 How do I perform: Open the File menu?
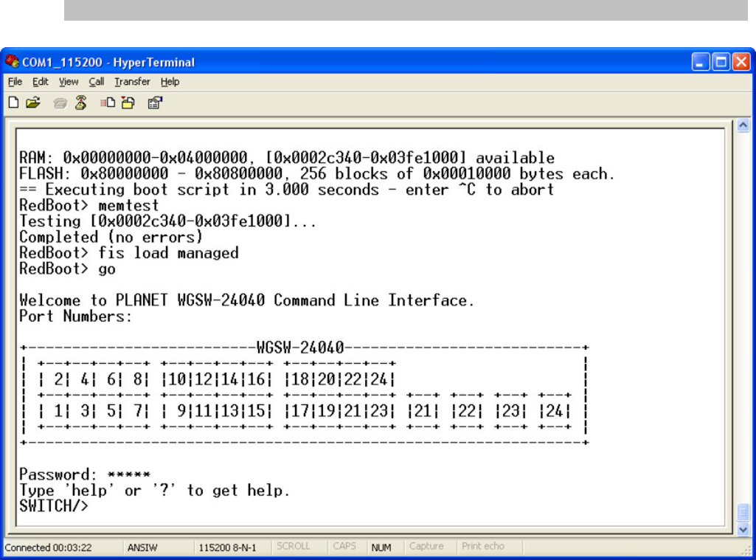tap(14, 82)
